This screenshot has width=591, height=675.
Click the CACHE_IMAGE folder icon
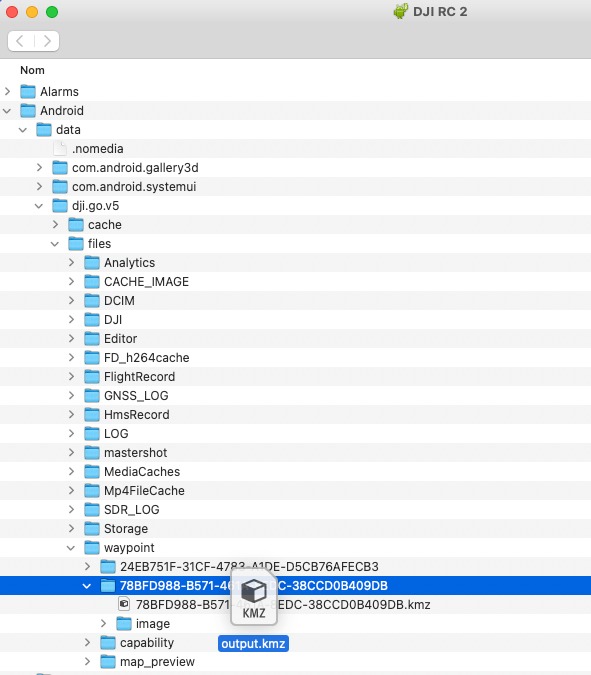click(92, 282)
